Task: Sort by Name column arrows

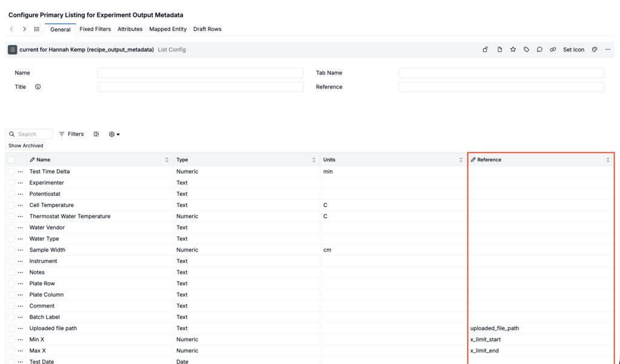Action: pyautogui.click(x=167, y=160)
